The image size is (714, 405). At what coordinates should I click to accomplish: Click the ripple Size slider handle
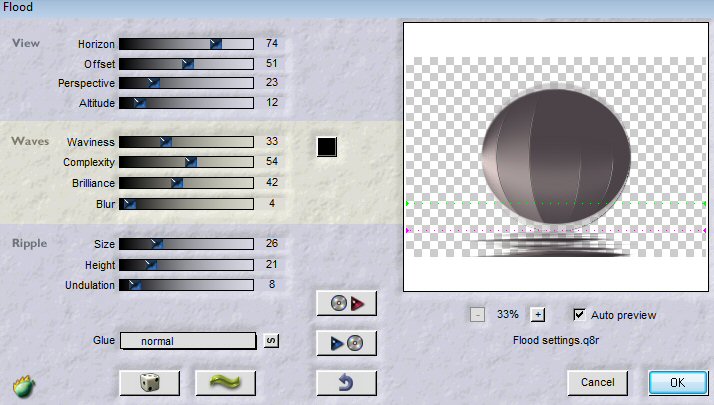tap(157, 244)
